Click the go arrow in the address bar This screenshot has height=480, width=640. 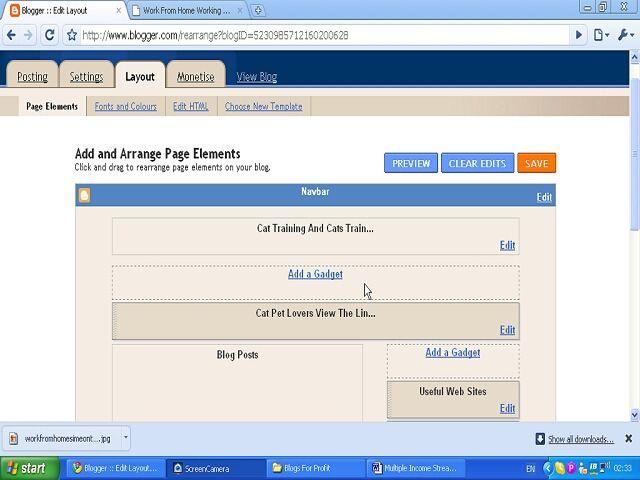tap(578, 35)
